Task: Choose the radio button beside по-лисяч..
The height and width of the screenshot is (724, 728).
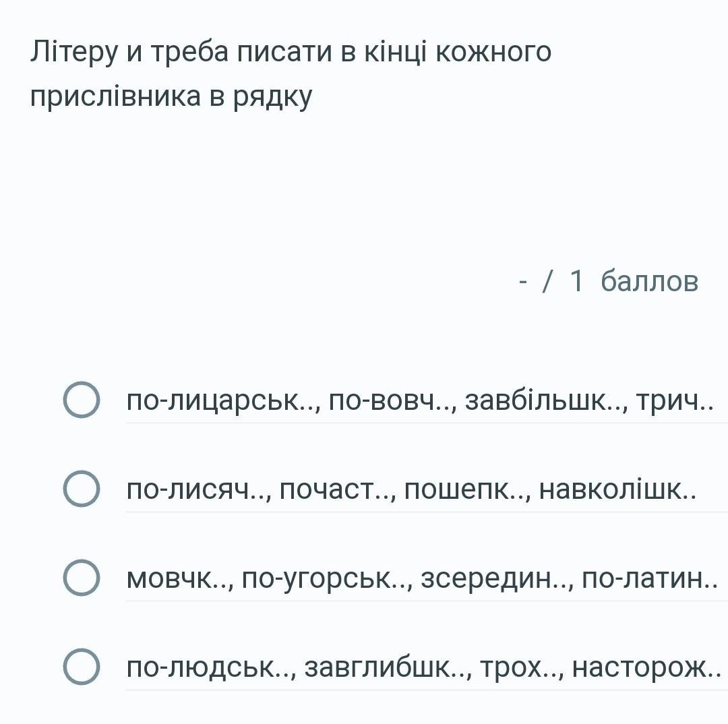Action: [82, 489]
